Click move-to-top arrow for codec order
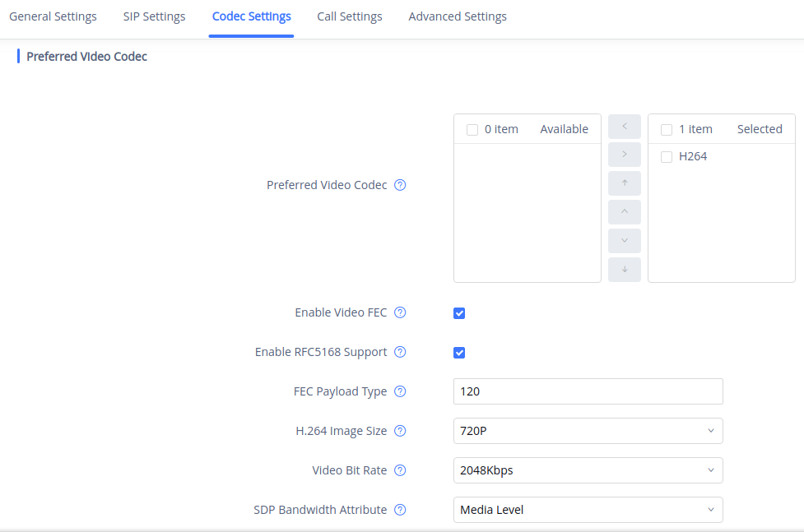 625,183
